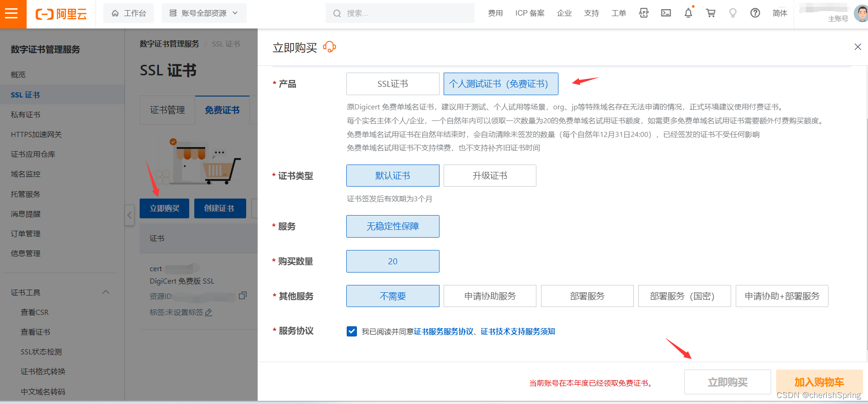Select 不需要 for other services
Viewport: 868px width, 404px height.
point(393,296)
